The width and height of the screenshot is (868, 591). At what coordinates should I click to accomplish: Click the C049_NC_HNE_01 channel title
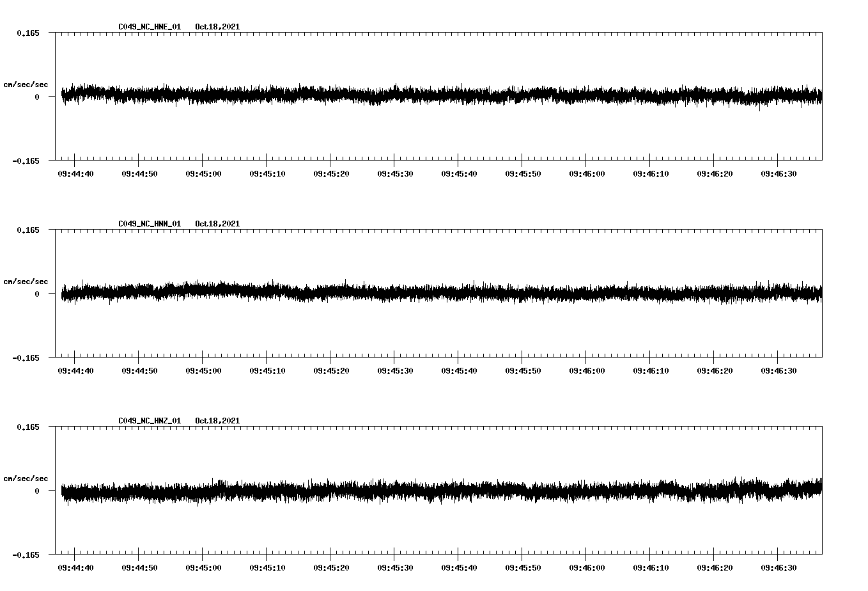[x=150, y=27]
